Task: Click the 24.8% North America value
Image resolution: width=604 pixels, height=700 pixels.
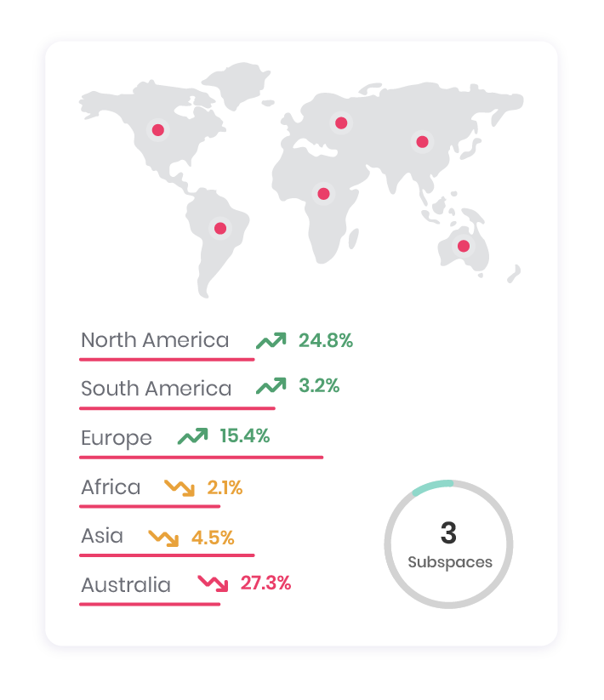Action: [x=326, y=341]
